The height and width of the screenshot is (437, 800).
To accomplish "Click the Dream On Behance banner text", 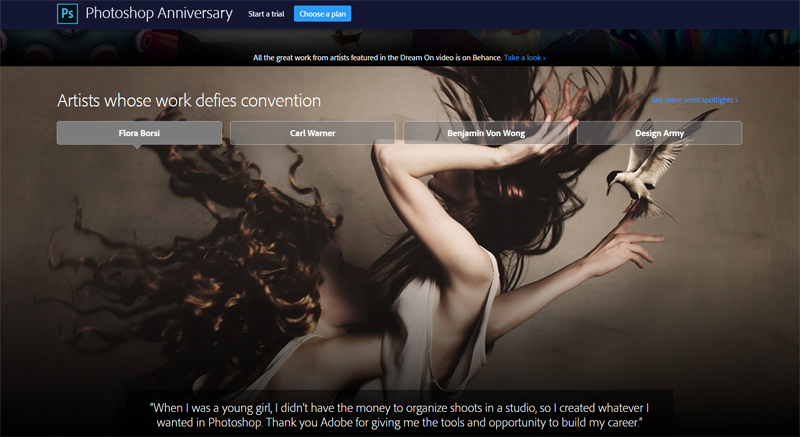I will coord(378,58).
